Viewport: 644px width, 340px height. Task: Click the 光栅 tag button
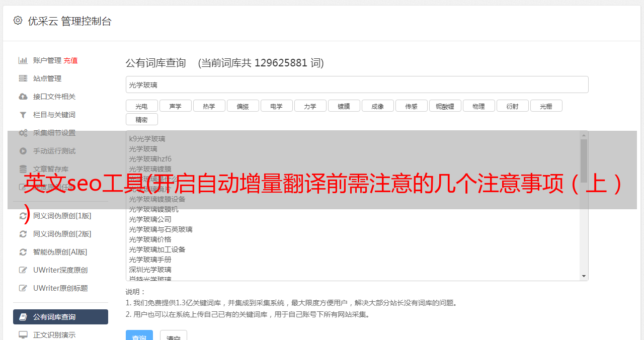tap(546, 106)
